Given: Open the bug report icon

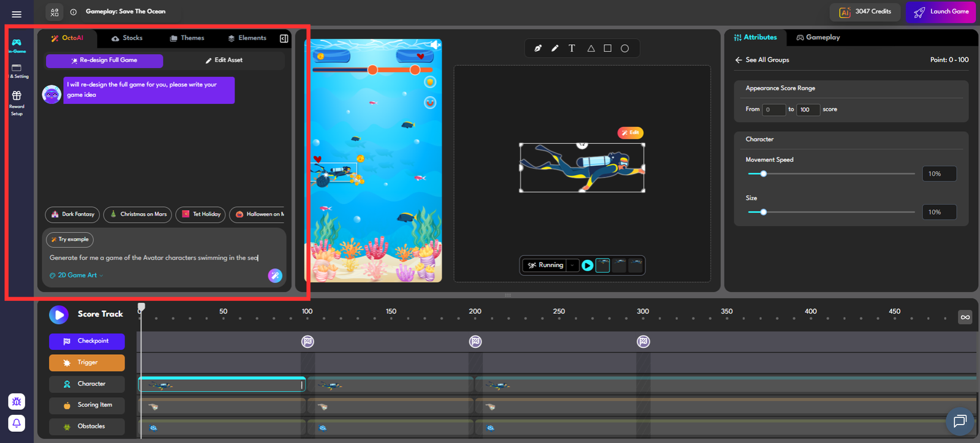Looking at the screenshot, I should (x=17, y=402).
